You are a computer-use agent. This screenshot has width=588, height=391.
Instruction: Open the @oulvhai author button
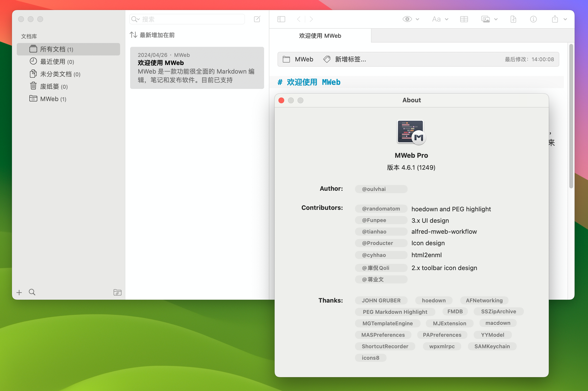click(381, 189)
